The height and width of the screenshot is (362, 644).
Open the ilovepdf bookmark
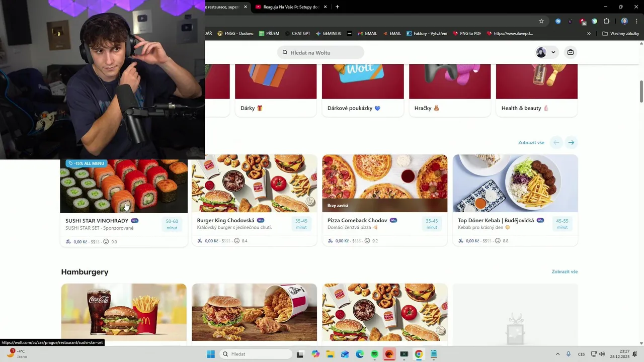pyautogui.click(x=509, y=34)
